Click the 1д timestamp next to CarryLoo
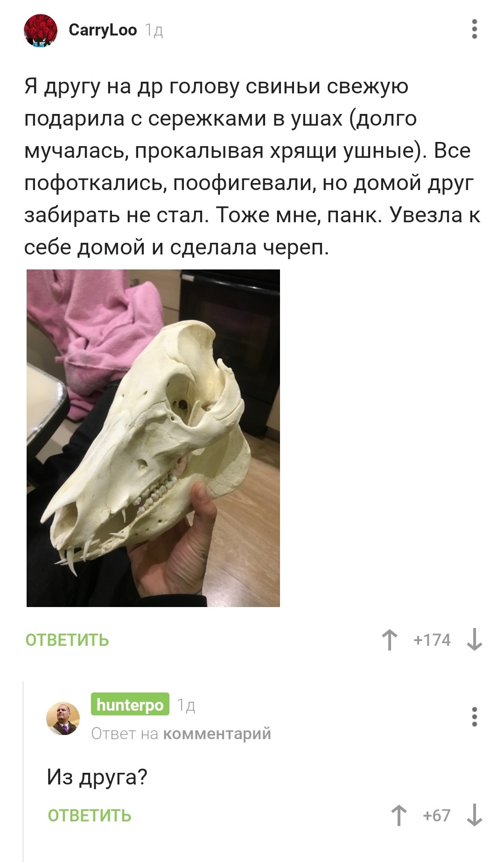 pyautogui.click(x=154, y=30)
